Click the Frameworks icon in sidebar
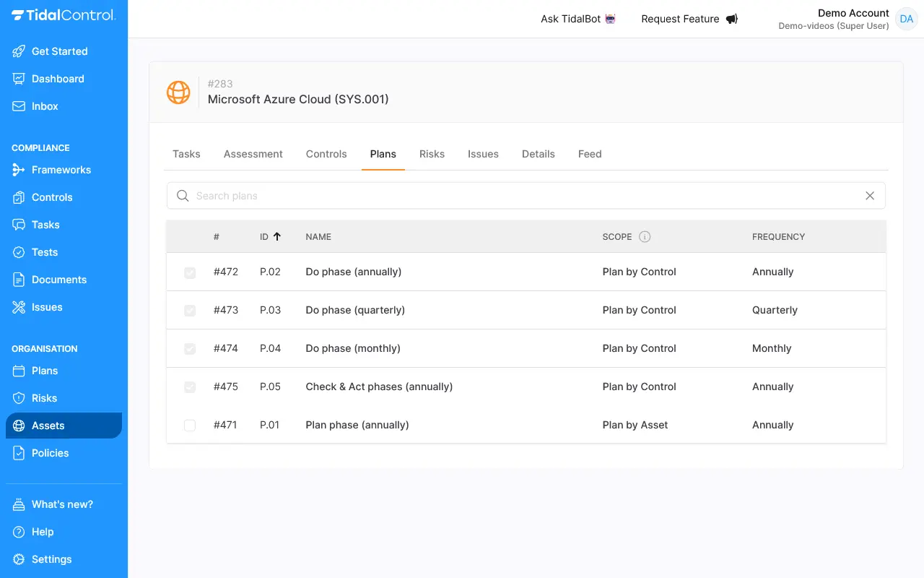 tap(19, 170)
